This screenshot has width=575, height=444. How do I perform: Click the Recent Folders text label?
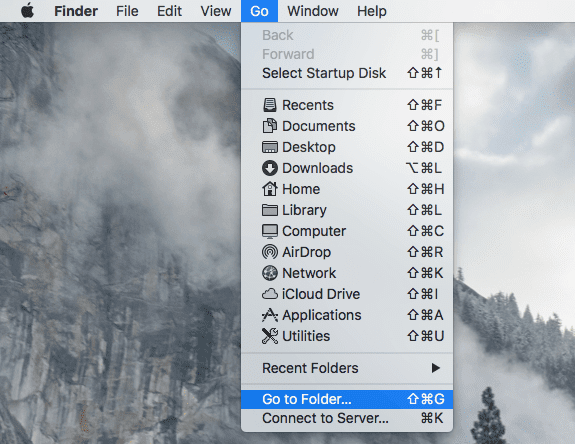coord(310,368)
